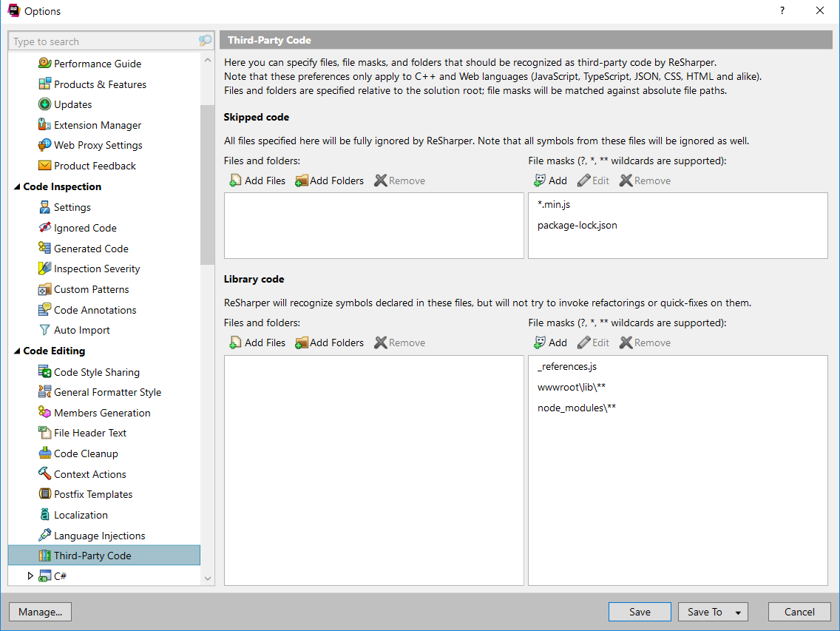
Task: Open Product Feedback page
Action: pos(87,166)
